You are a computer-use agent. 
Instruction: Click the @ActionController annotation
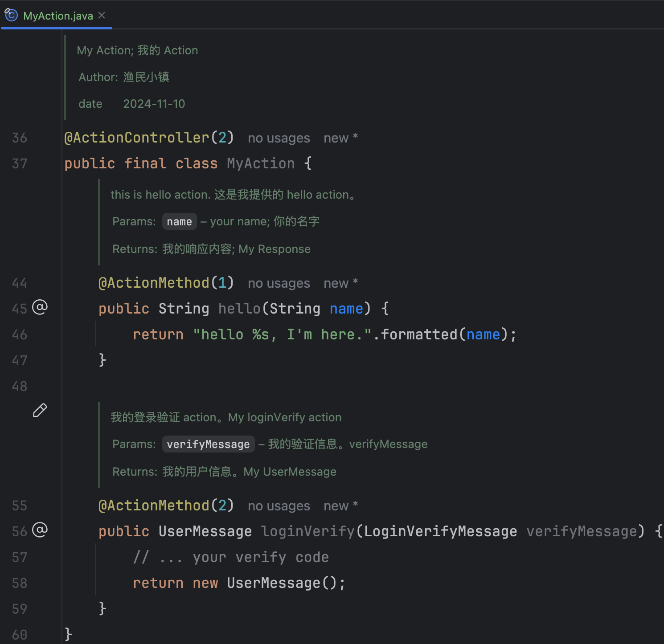point(136,138)
